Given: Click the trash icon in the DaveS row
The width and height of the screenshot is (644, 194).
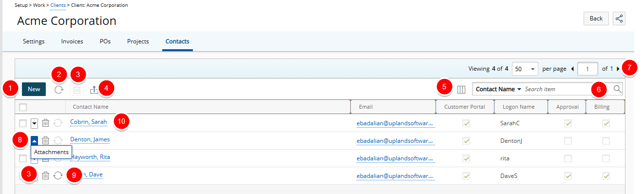Looking at the screenshot, I should (45, 175).
